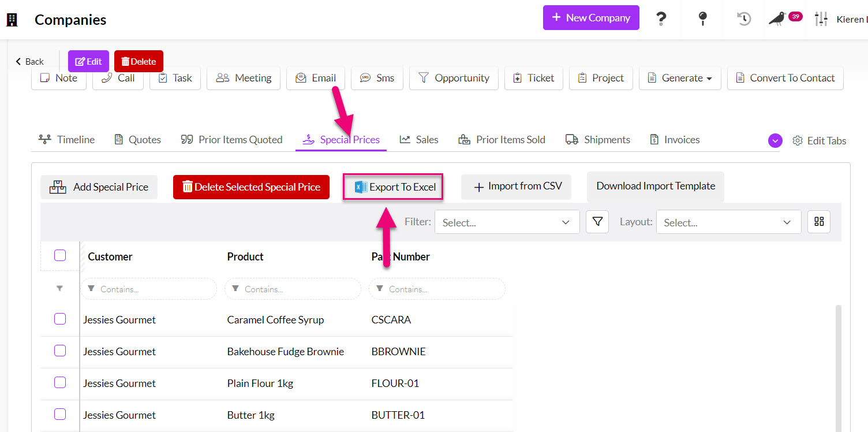Viewport: 868px width, 432px height.
Task: Click the grid layout icon beside Layout
Action: (818, 222)
